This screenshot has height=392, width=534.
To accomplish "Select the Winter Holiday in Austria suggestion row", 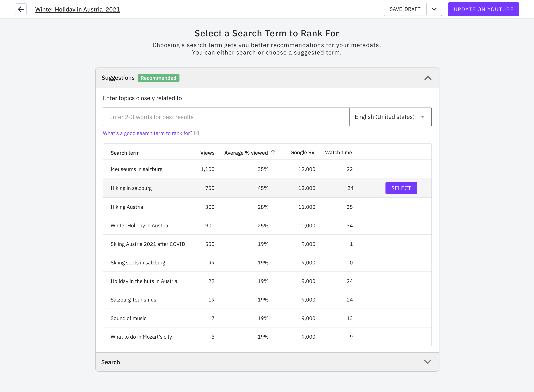I will 139,225.
